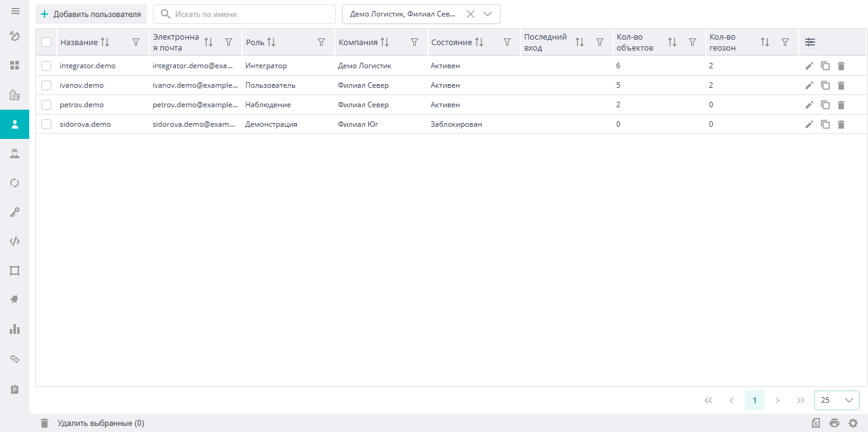Open the two-way arrows icon in the sidebar
This screenshot has height=432, width=868.
pos(15,359)
